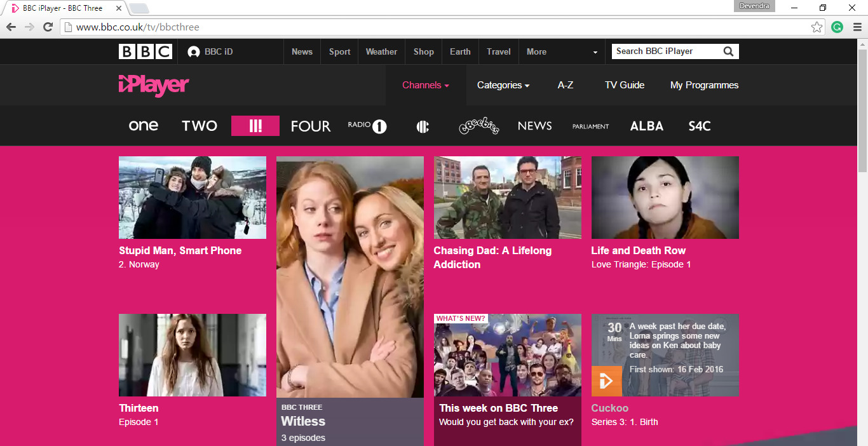
Task: Close the BBC iPlayer browser tab
Action: click(x=119, y=8)
